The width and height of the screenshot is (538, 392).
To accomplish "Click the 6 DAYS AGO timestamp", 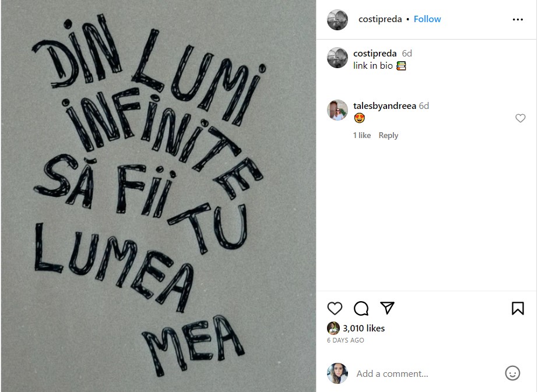I will (346, 340).
